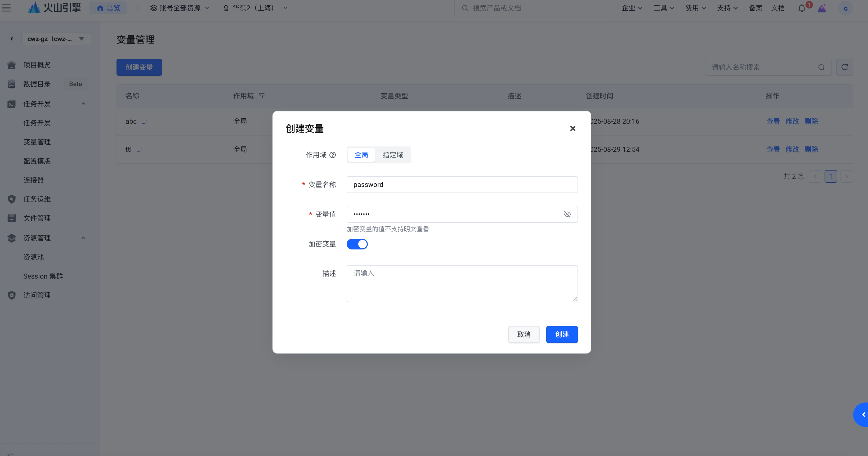The width and height of the screenshot is (868, 456).
Task: Collapse the 资源管理 sidebar section
Action: click(83, 238)
